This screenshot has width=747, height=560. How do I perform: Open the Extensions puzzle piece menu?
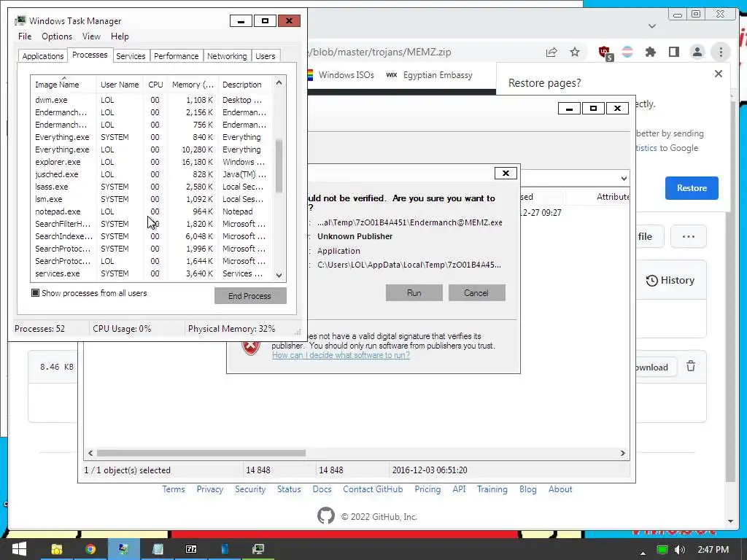[x=650, y=52]
